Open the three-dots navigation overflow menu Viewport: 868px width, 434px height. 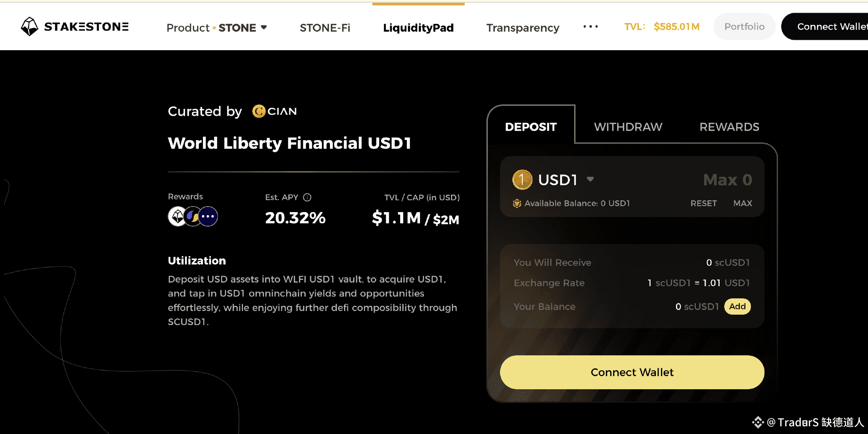tap(590, 27)
